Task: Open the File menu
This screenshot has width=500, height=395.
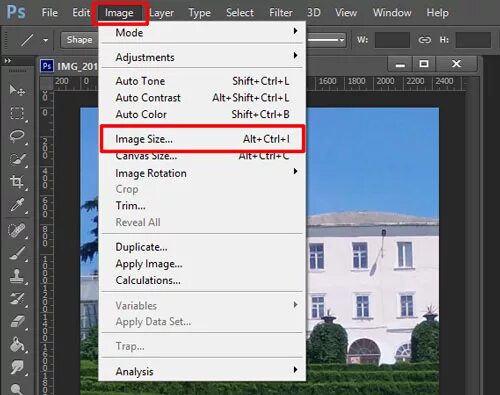Action: 50,13
